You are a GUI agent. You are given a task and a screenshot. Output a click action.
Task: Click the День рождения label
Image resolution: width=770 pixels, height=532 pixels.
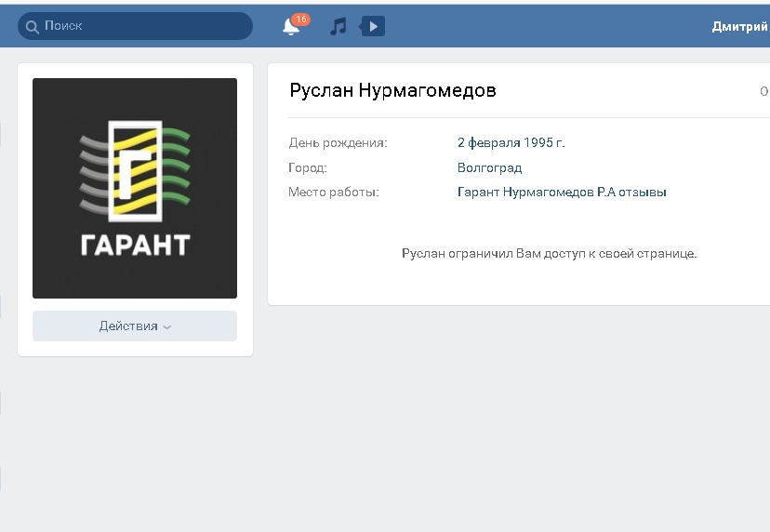pyautogui.click(x=338, y=143)
